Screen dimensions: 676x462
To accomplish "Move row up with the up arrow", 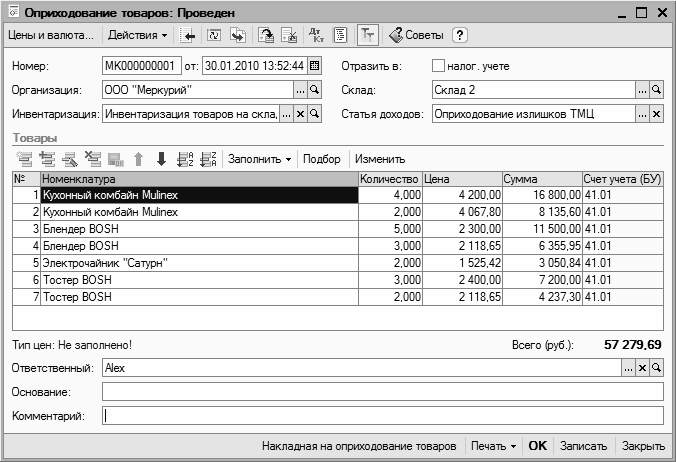I will click(x=138, y=159).
